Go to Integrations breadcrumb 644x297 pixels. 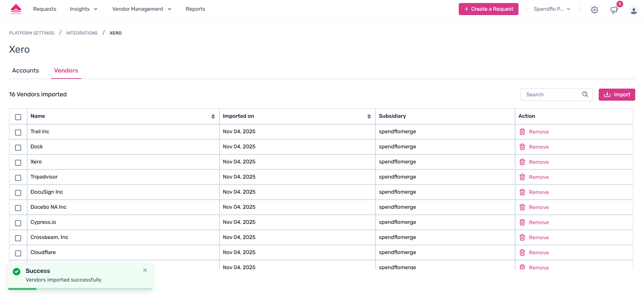tap(82, 33)
